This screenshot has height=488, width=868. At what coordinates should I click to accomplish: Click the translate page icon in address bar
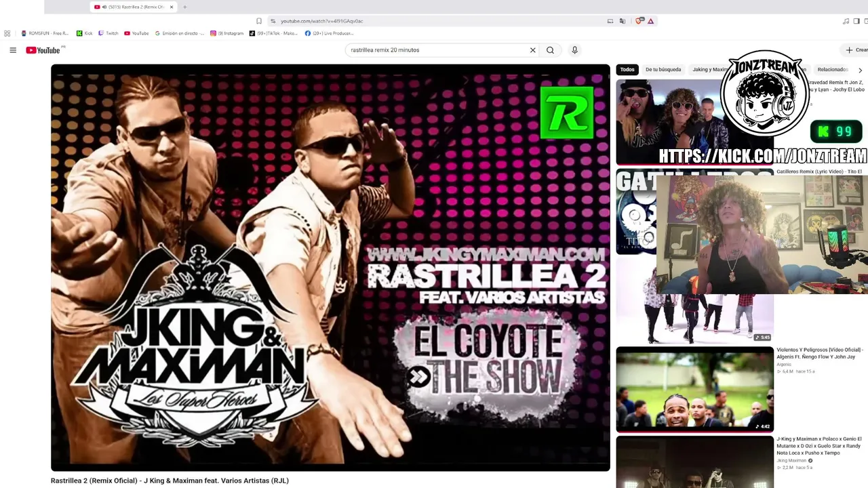(622, 21)
